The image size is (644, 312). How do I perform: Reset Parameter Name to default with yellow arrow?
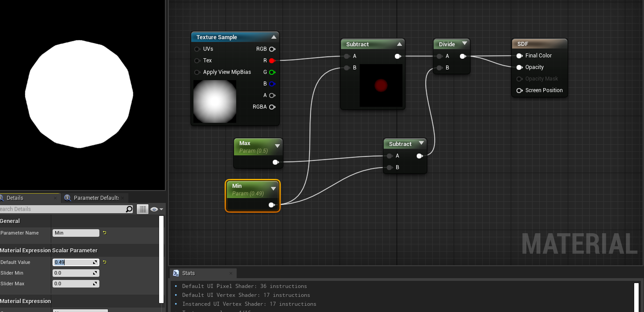point(105,233)
